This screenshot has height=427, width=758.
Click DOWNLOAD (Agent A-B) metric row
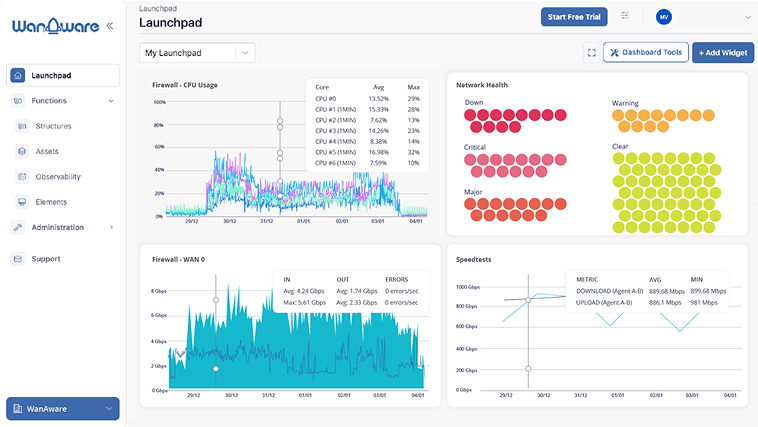[651, 291]
